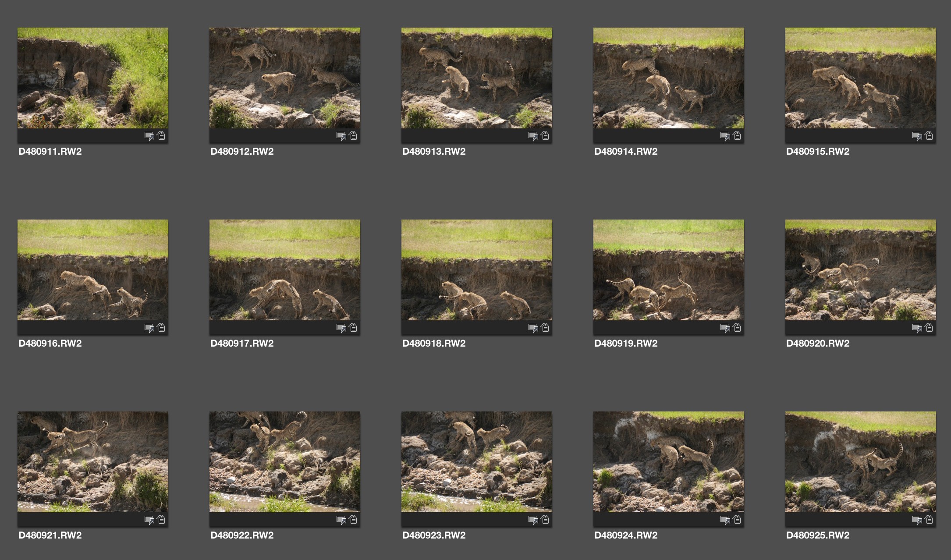Click the file name label D480921.RW2
Image resolution: width=951 pixels, height=560 pixels.
(x=50, y=535)
